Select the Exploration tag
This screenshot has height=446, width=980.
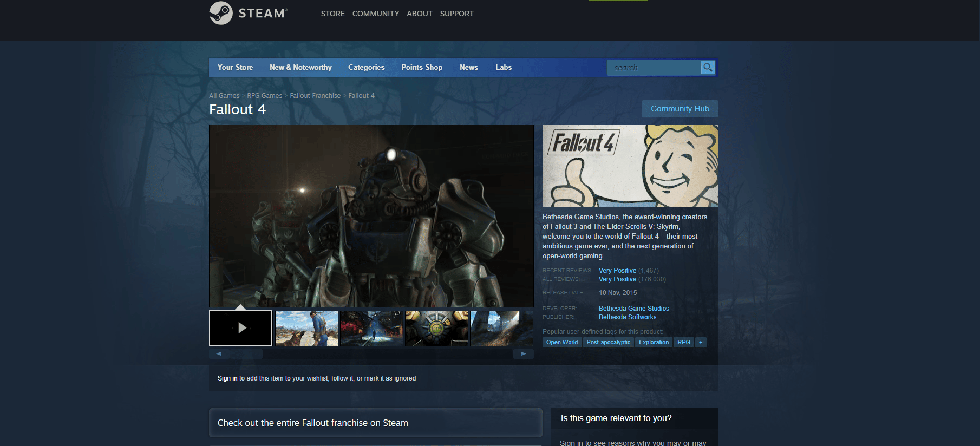pyautogui.click(x=654, y=342)
